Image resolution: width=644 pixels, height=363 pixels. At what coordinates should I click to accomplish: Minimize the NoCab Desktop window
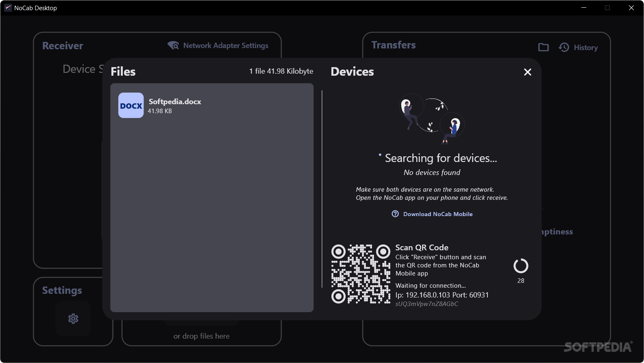click(584, 8)
